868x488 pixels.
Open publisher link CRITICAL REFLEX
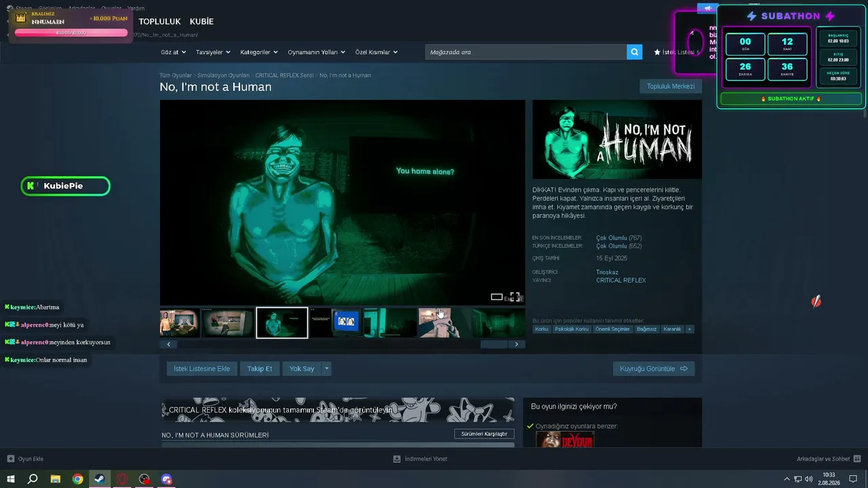pyautogui.click(x=621, y=281)
